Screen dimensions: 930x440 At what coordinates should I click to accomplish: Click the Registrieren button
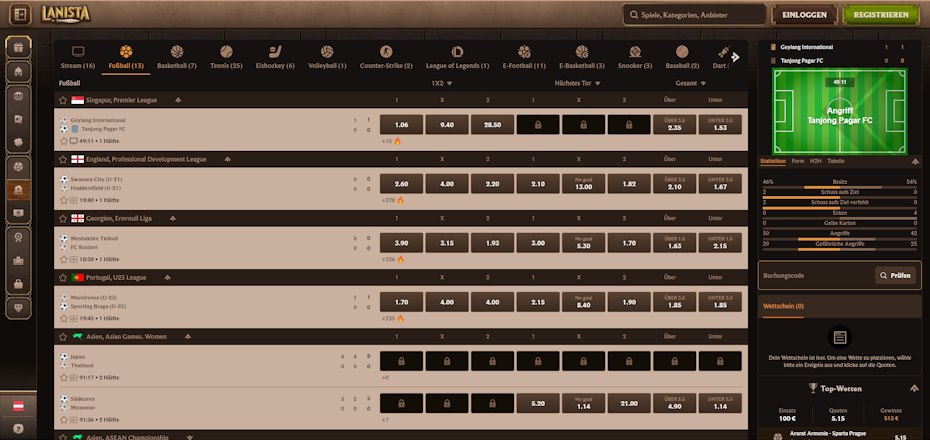tap(881, 15)
